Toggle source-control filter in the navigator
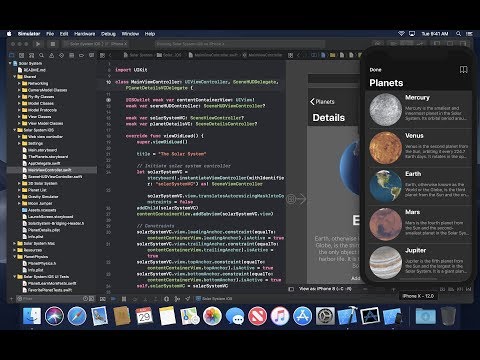 tap(92, 299)
